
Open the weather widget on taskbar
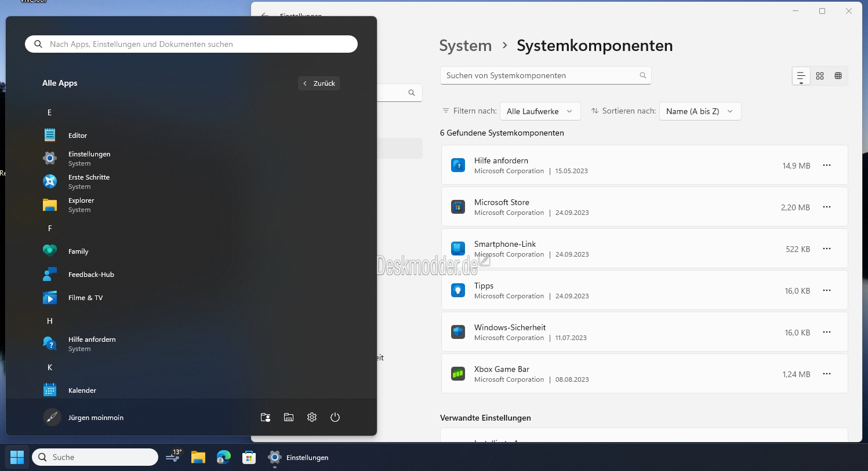click(174, 457)
